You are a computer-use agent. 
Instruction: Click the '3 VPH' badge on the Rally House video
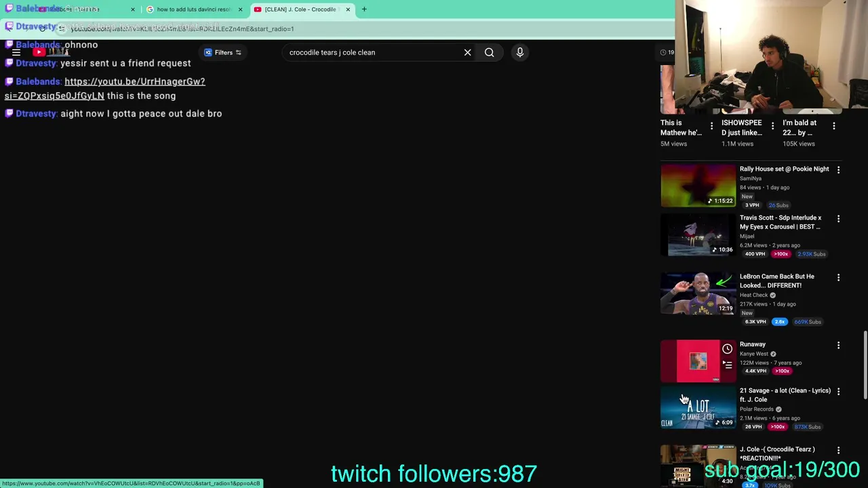[x=752, y=205]
